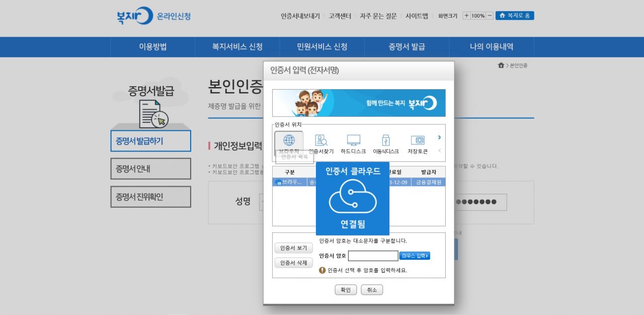
Task: Increase screen size with plus button
Action: pos(466,16)
